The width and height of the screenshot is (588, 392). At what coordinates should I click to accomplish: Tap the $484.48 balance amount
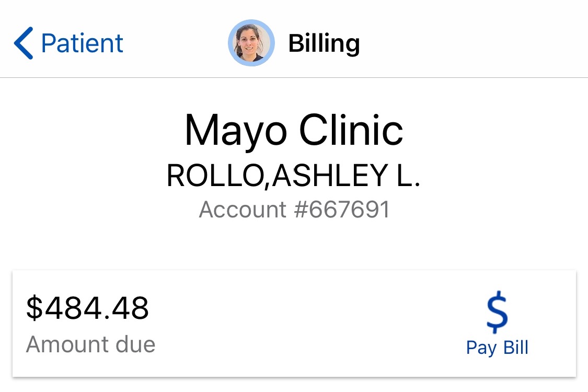[x=87, y=308]
